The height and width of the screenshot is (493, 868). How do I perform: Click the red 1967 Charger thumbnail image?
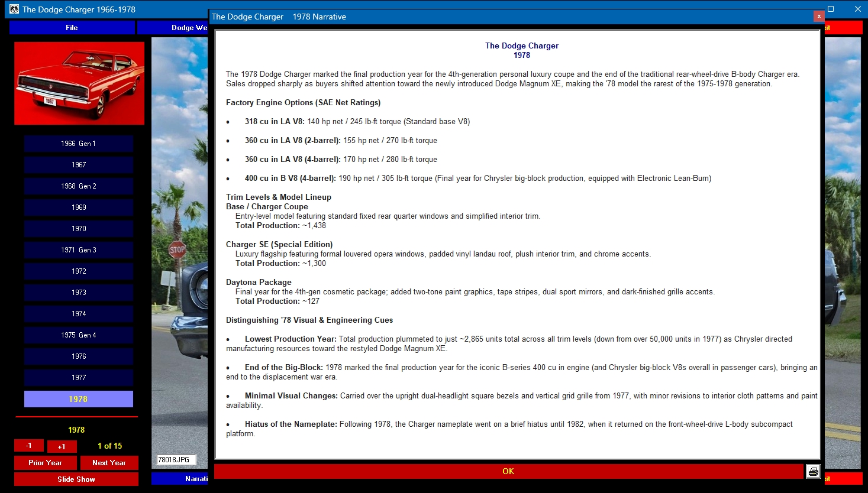click(79, 83)
